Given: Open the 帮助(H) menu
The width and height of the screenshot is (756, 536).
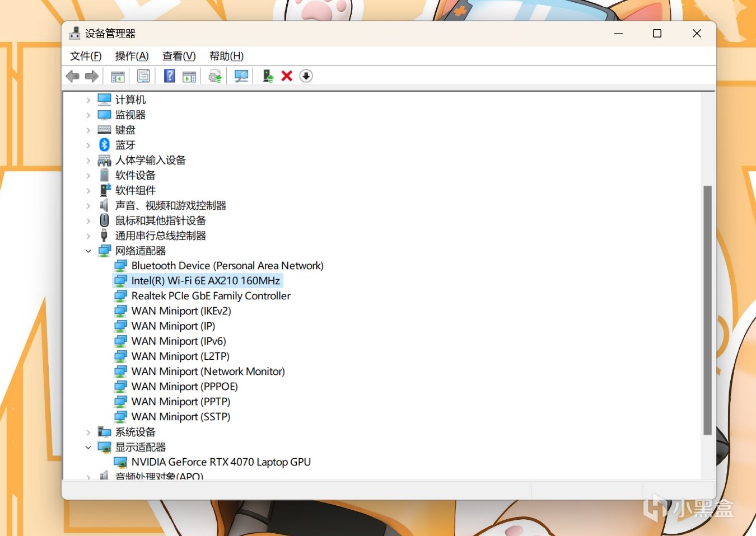Looking at the screenshot, I should tap(226, 56).
